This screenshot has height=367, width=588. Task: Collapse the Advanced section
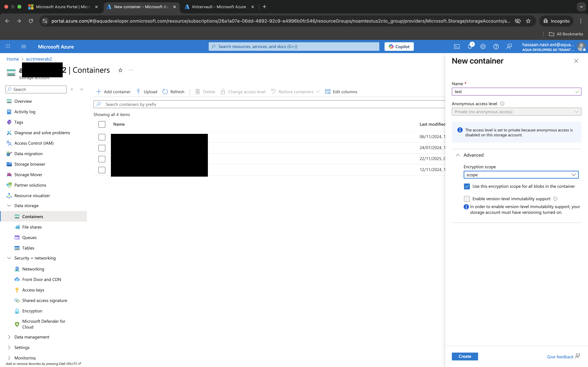click(458, 155)
